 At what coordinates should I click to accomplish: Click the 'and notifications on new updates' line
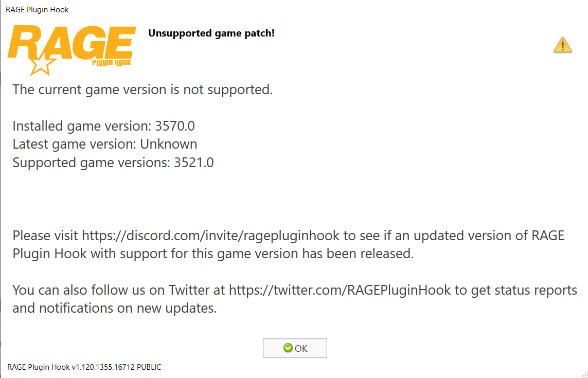pyautogui.click(x=115, y=308)
